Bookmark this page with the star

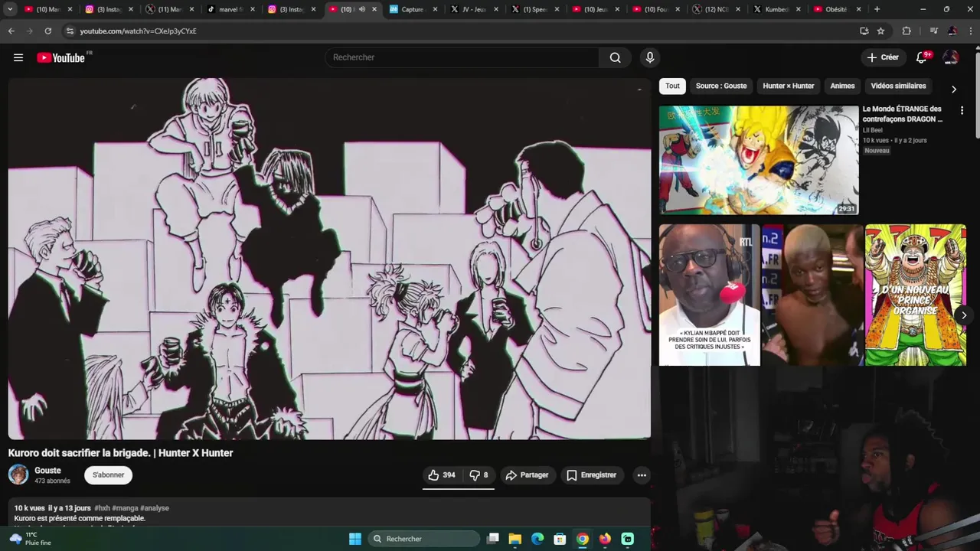tap(880, 31)
